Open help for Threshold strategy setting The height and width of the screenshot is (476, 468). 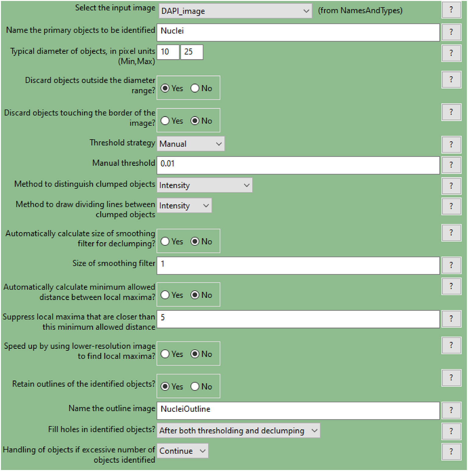tap(451, 144)
